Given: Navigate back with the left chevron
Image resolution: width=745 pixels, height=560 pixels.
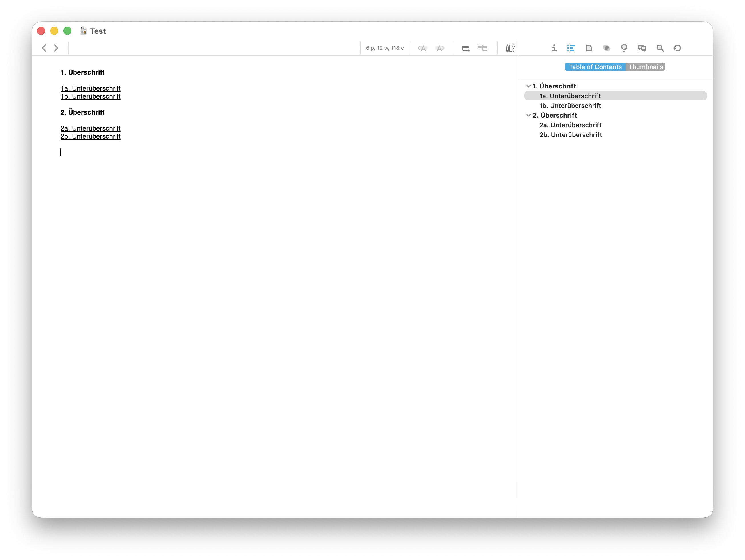Looking at the screenshot, I should point(44,48).
